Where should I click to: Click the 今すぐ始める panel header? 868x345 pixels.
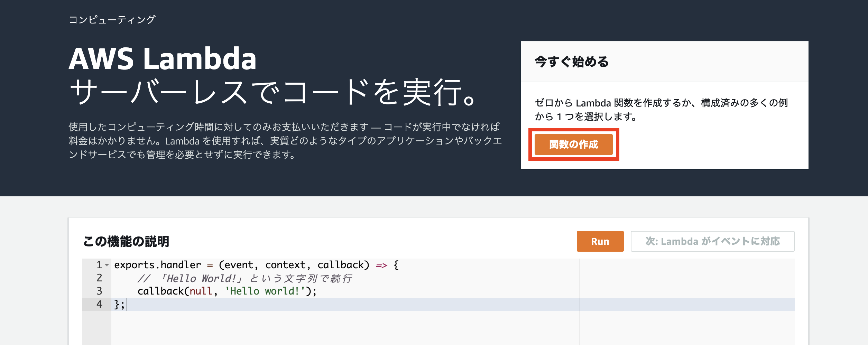pos(664,62)
